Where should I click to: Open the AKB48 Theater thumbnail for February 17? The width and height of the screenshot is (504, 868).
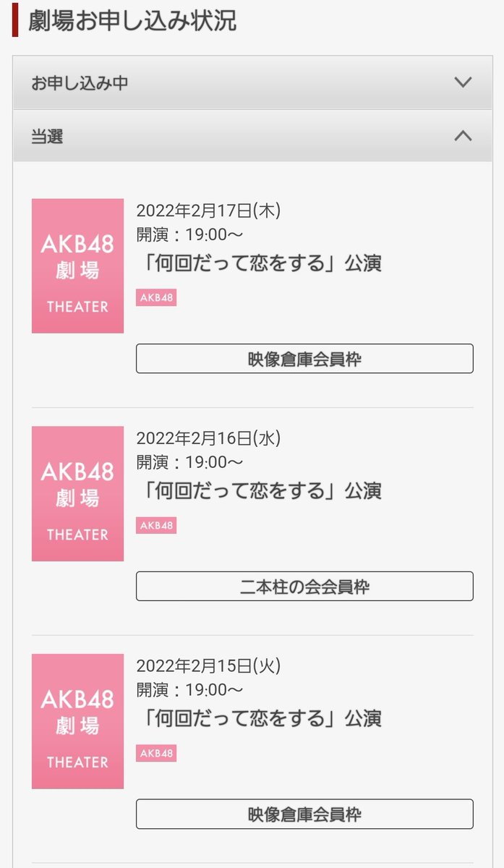click(x=77, y=265)
